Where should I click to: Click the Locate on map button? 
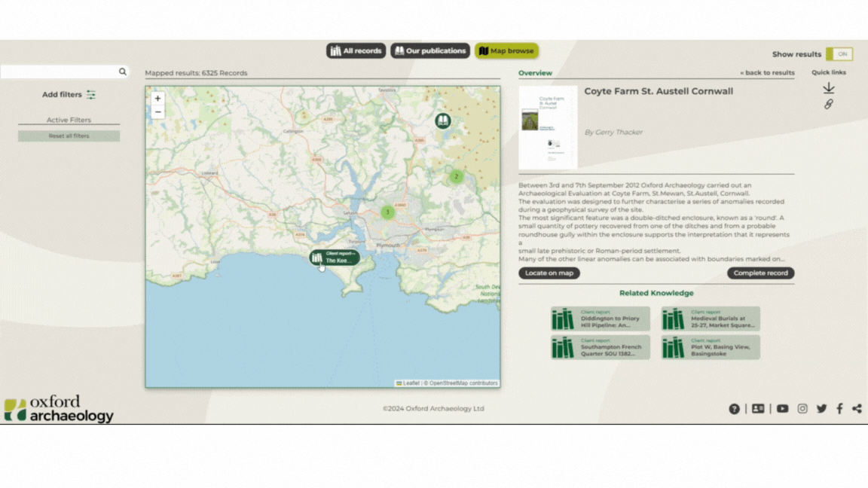coord(549,273)
